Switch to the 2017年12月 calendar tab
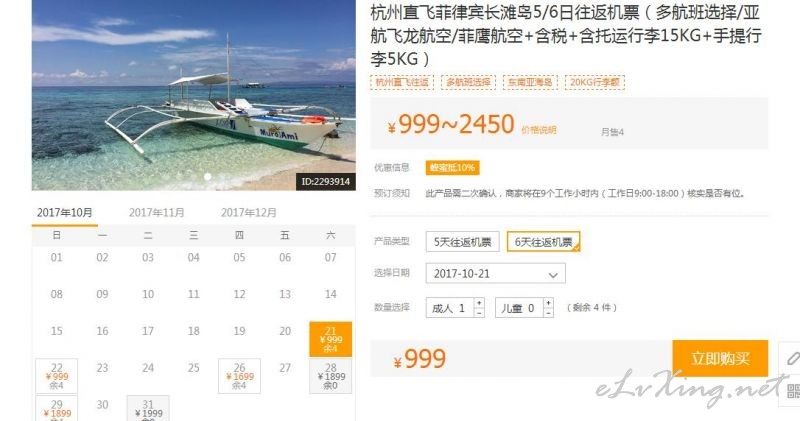This screenshot has width=800, height=421. (x=248, y=212)
